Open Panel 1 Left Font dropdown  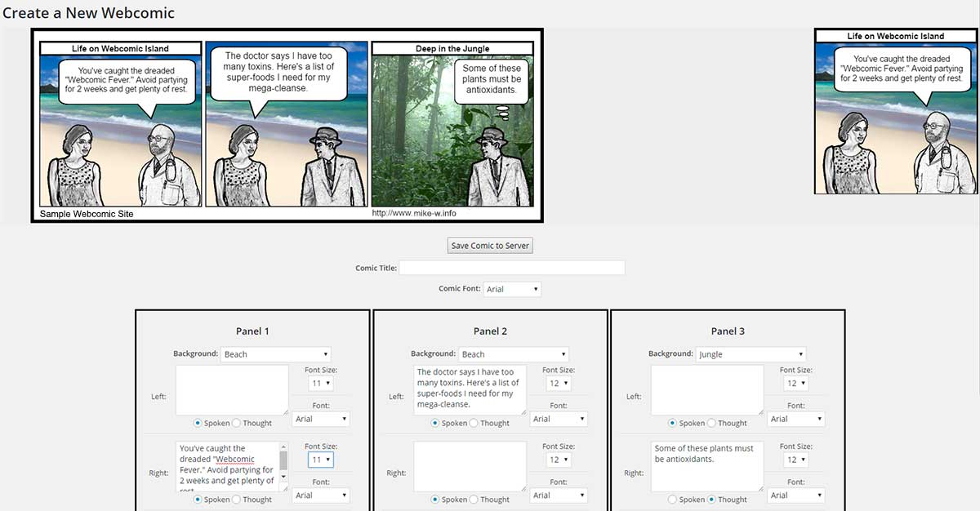coord(320,419)
